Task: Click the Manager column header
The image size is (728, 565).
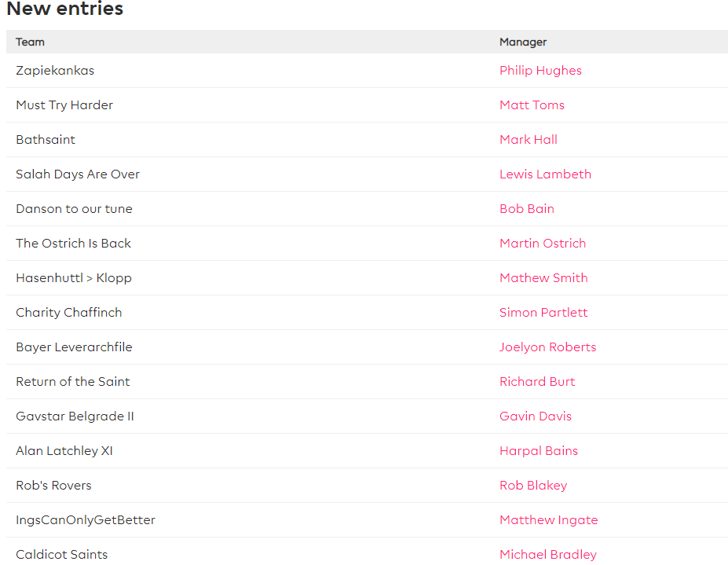Action: (523, 42)
